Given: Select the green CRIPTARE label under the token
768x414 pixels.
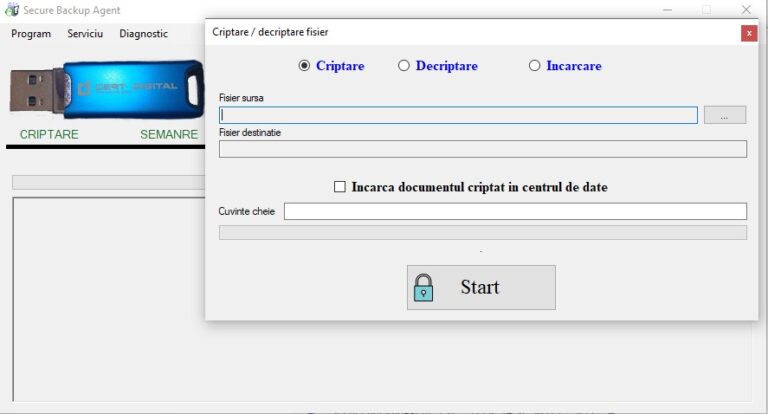Looking at the screenshot, I should [x=49, y=134].
